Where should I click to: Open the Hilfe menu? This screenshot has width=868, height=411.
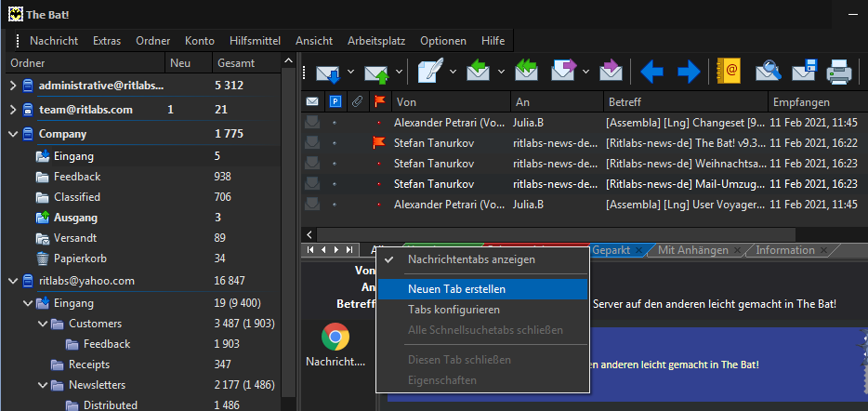(x=493, y=41)
